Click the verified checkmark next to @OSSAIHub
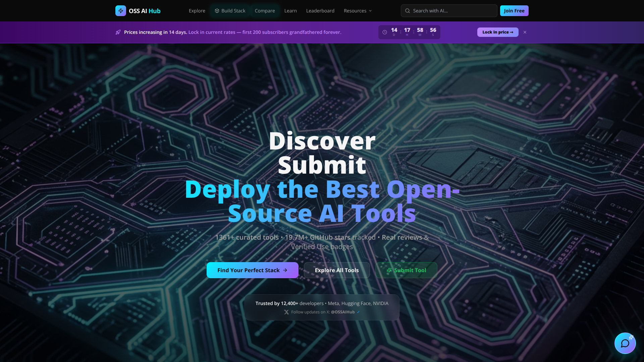 (x=359, y=312)
